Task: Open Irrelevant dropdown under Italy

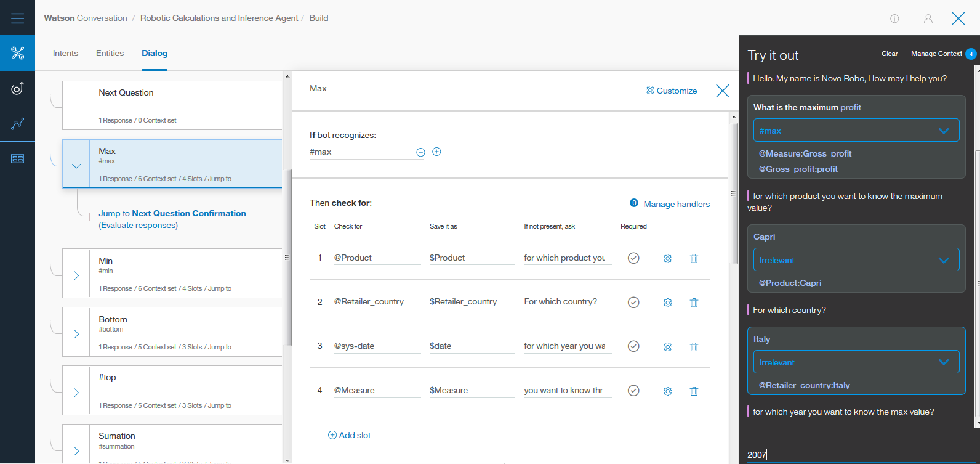Action: tap(856, 362)
